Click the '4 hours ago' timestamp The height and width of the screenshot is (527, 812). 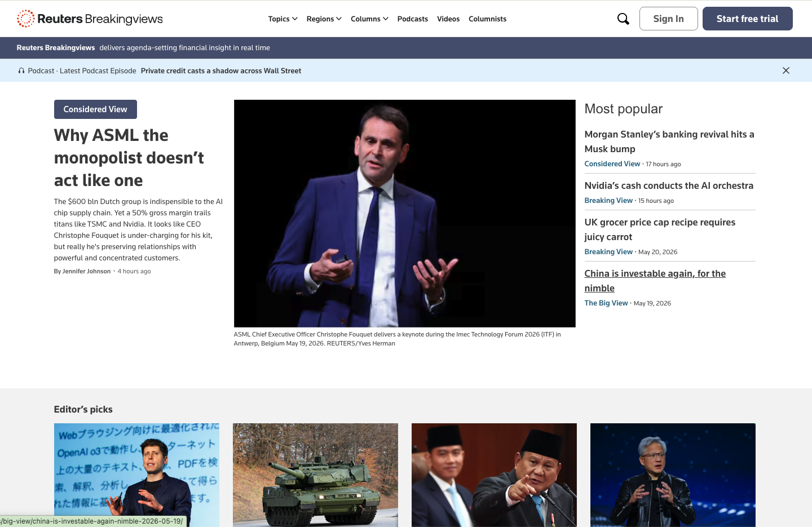(x=134, y=271)
